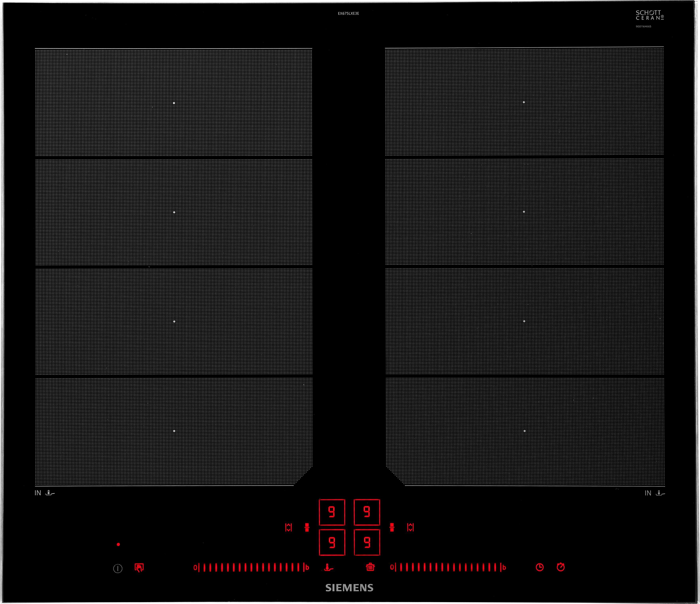This screenshot has width=700, height=604.
Task: Tap boost 'b' on right power slider
Action: coord(504,567)
